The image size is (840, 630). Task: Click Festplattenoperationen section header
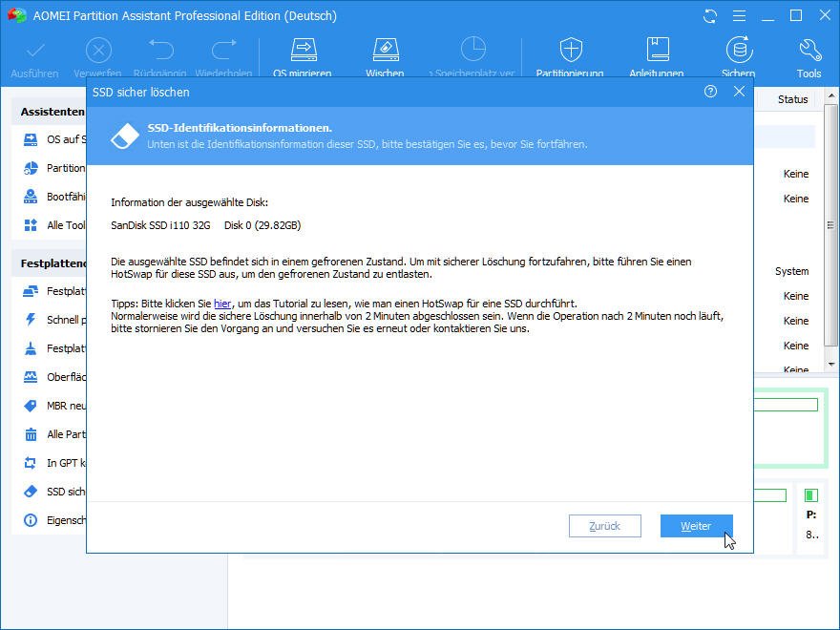click(x=53, y=263)
